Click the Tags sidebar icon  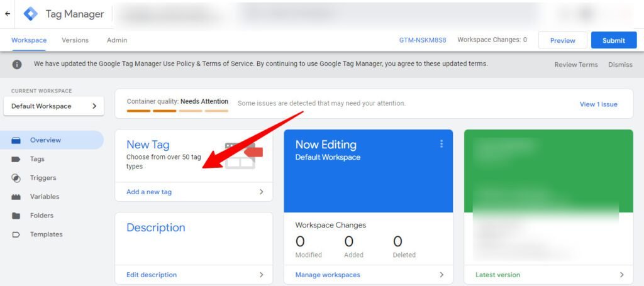coord(16,159)
